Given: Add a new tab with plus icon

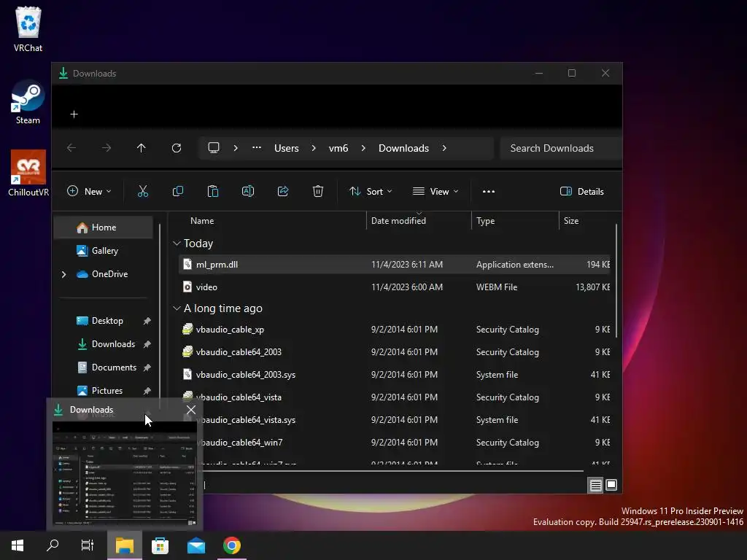Looking at the screenshot, I should (x=74, y=114).
